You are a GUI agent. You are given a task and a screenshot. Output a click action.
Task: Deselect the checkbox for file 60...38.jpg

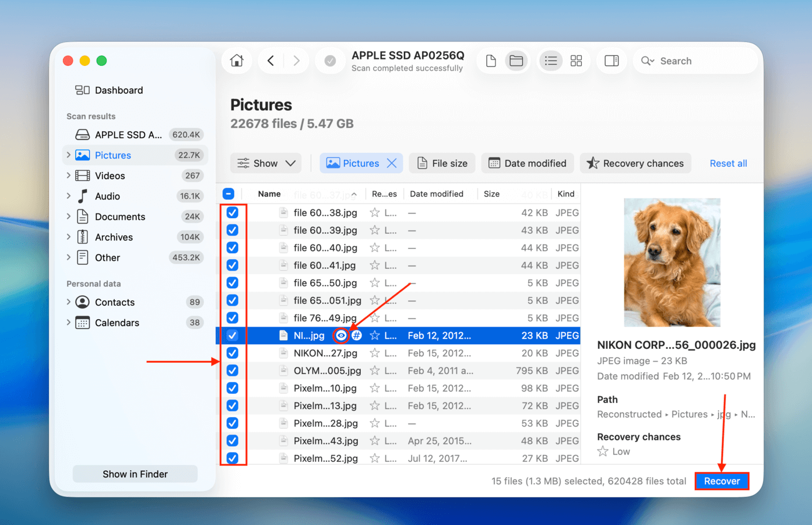point(233,212)
